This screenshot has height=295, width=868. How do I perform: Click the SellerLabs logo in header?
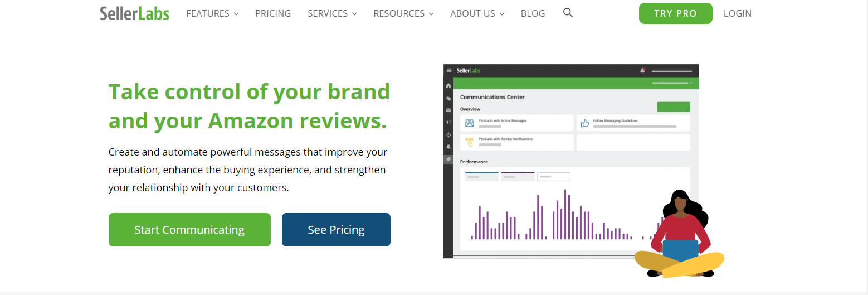click(134, 13)
